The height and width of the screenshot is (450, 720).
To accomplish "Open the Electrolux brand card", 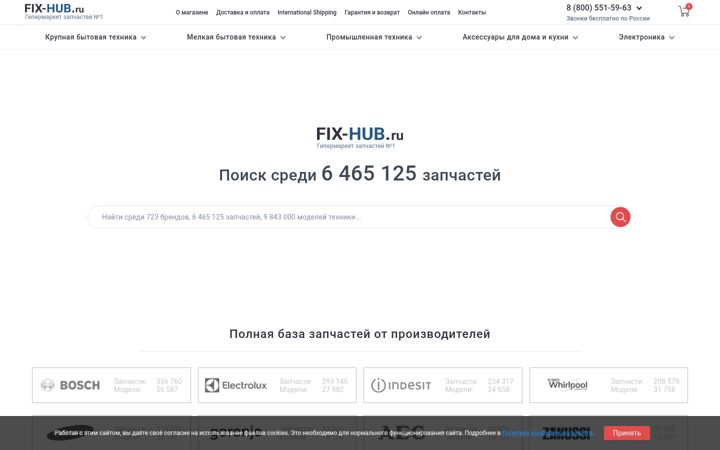I will [x=277, y=385].
